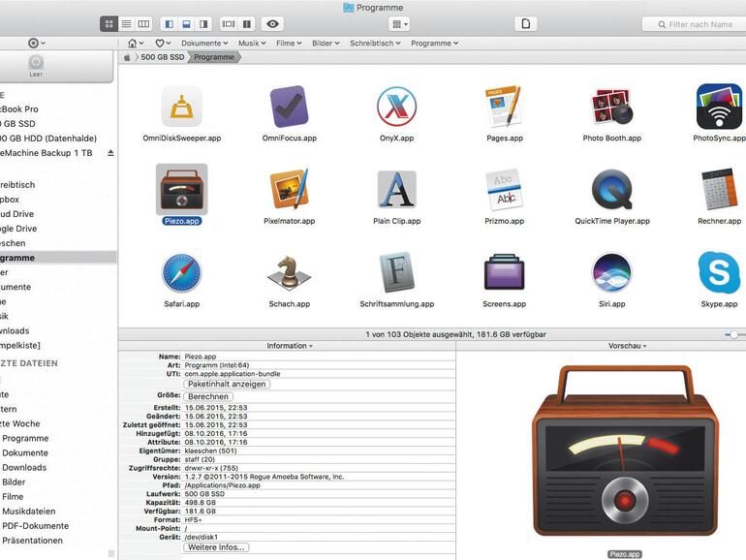The image size is (746, 560).
Task: Select the Siri app icon
Action: click(x=611, y=272)
